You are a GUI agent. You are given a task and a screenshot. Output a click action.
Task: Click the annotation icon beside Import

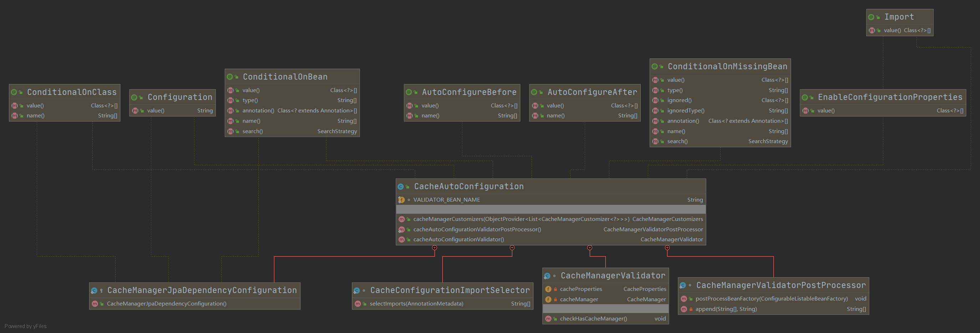871,17
